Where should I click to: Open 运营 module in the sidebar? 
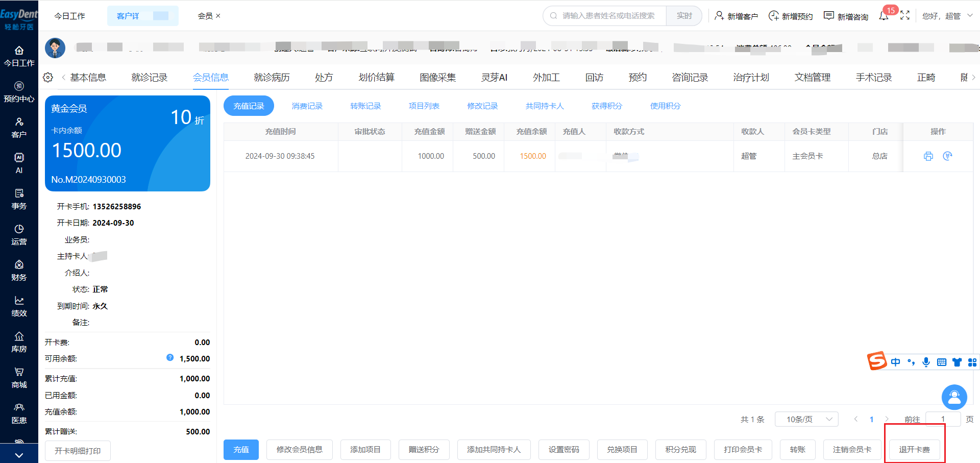(19, 235)
